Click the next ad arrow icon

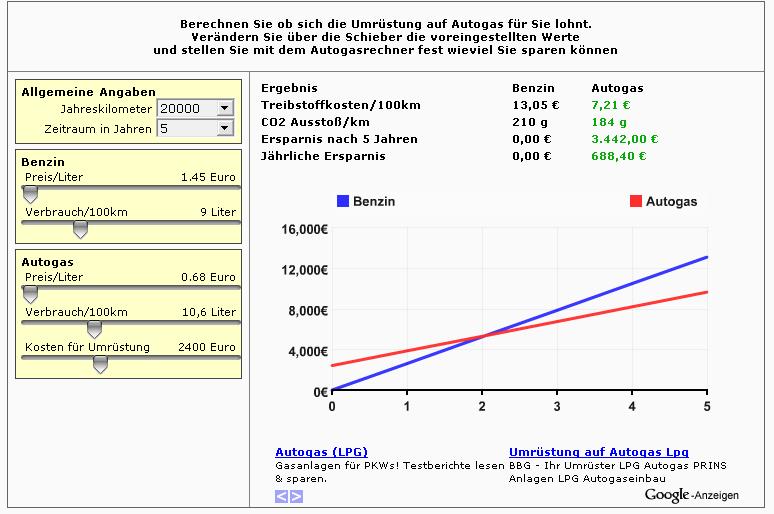pos(295,496)
